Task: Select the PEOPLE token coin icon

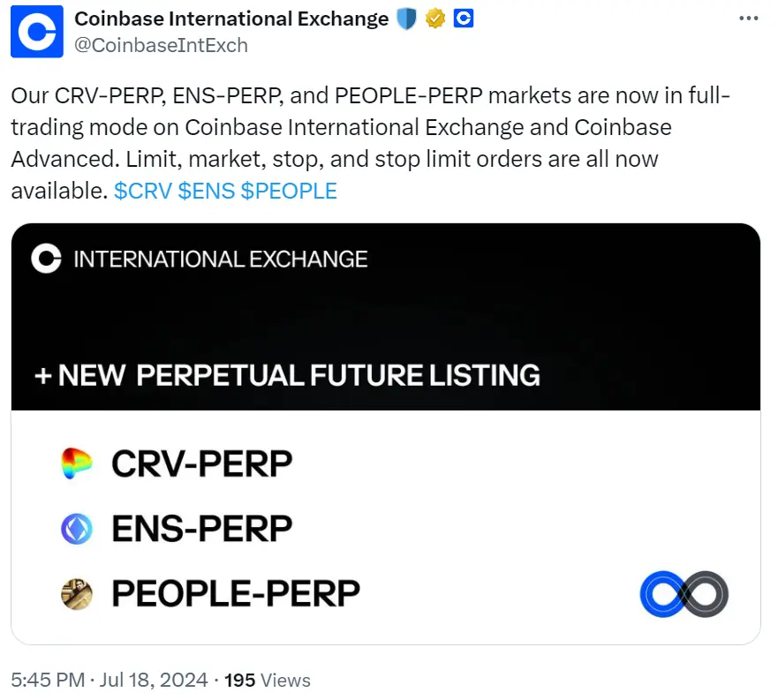Action: (77, 593)
